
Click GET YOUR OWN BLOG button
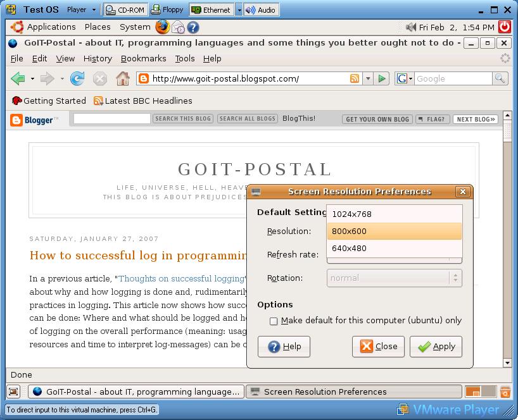[x=377, y=120]
